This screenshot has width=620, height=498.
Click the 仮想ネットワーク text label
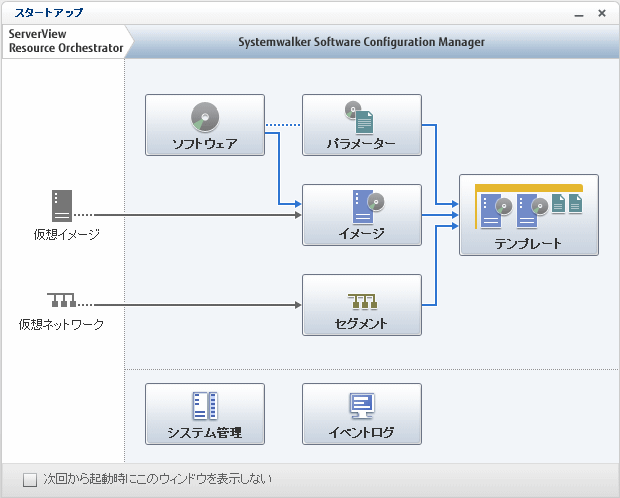[61, 324]
